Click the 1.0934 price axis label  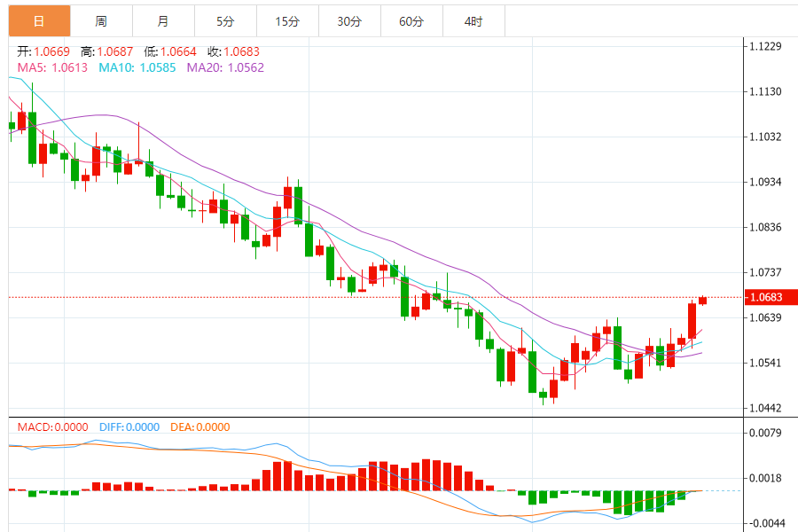765,182
